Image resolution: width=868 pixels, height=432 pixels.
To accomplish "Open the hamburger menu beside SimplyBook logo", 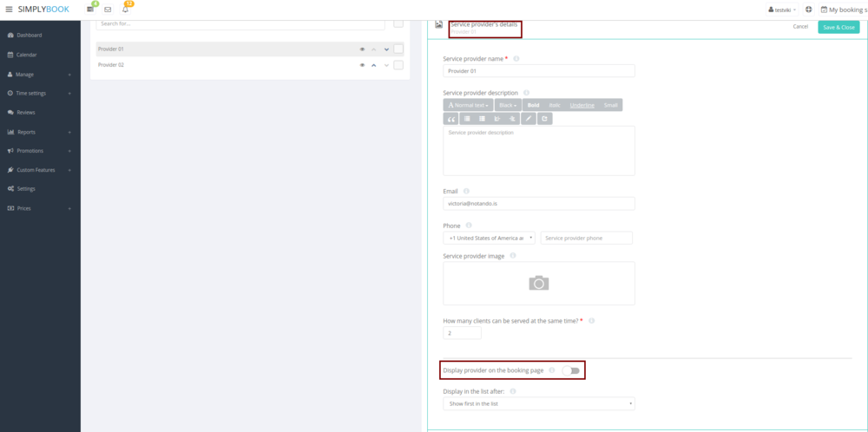I will click(9, 10).
